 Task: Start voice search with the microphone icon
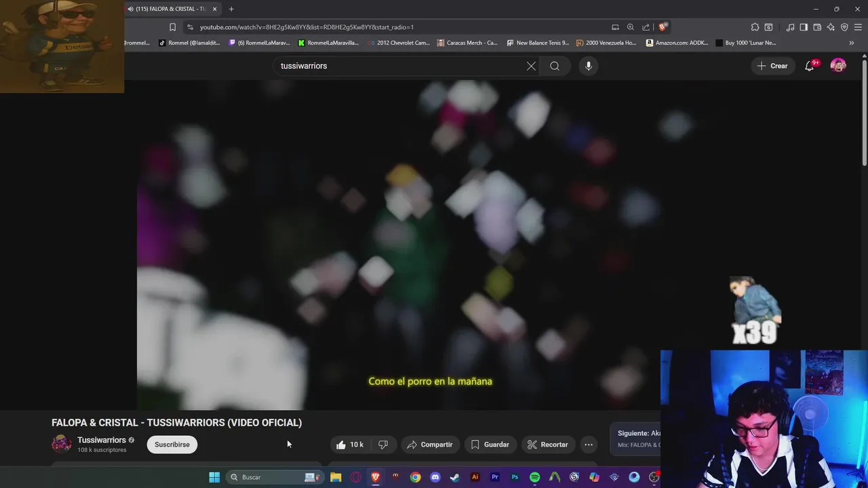pyautogui.click(x=589, y=66)
